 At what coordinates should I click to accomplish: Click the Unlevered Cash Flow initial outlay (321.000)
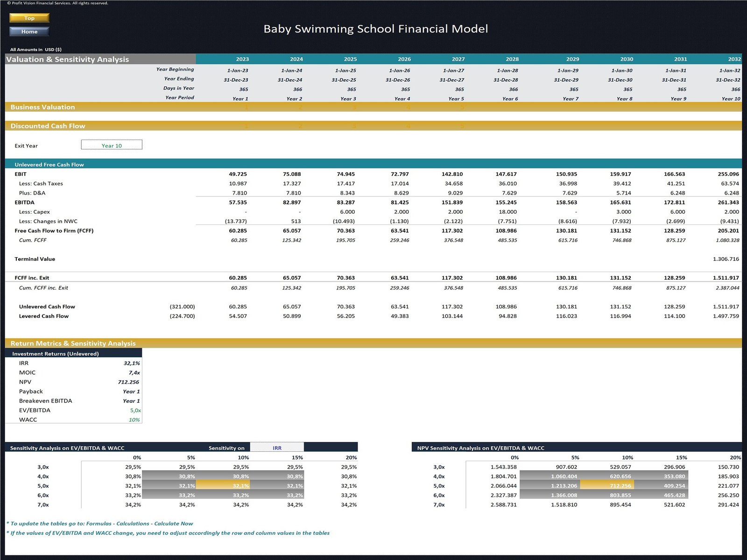click(x=182, y=307)
